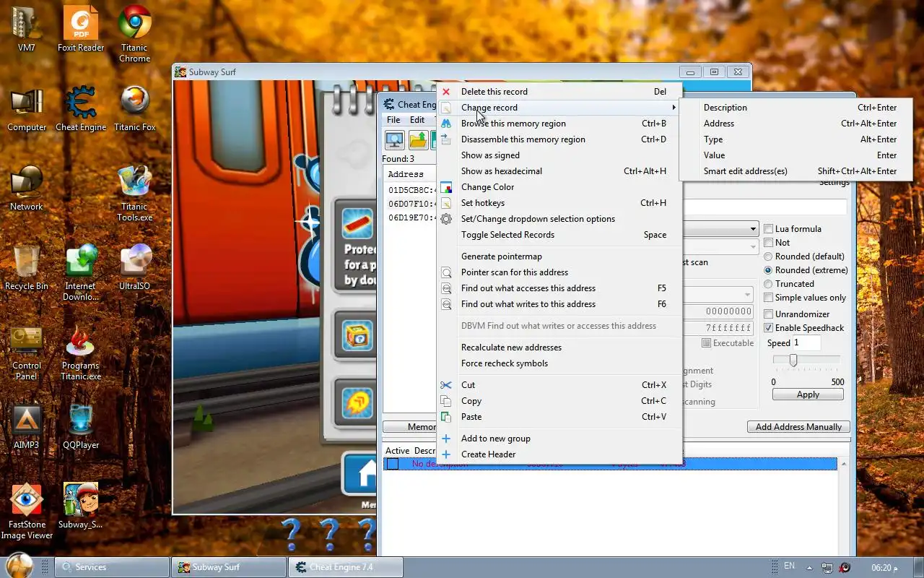Enable the Lua formula checkbox

click(769, 229)
